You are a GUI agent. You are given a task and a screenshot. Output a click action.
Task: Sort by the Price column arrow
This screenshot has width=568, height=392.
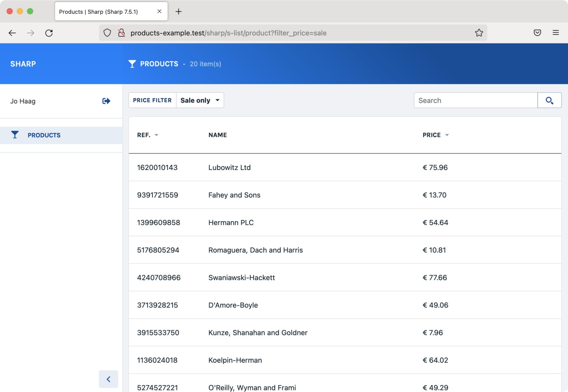point(447,135)
